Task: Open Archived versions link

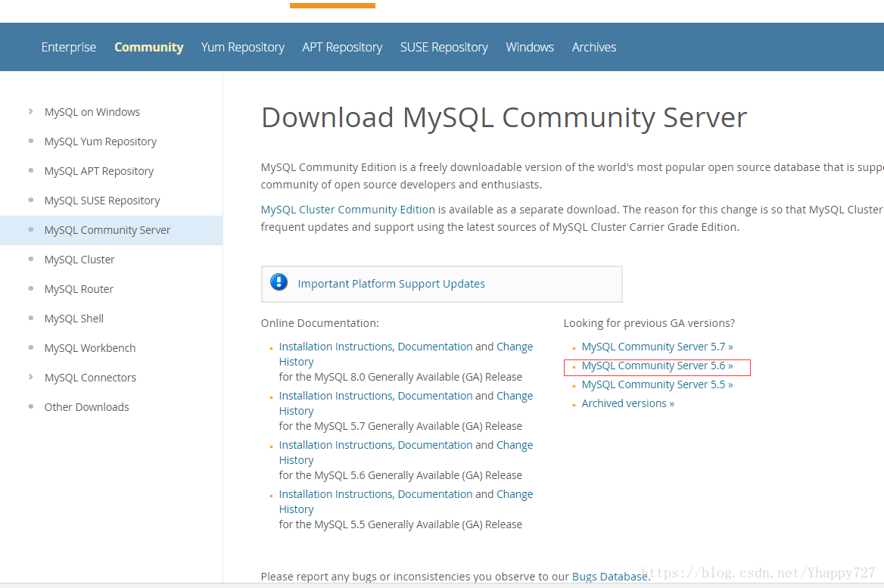Action: (628, 403)
